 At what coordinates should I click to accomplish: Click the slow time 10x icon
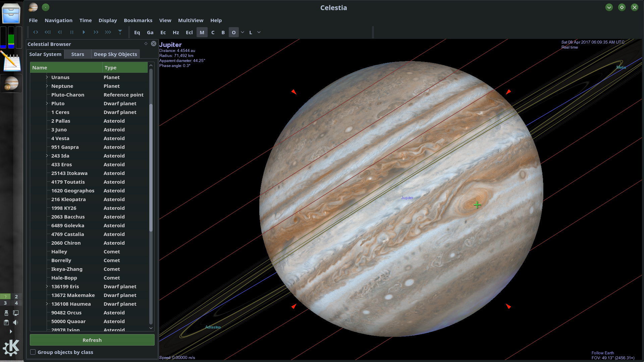(48, 32)
